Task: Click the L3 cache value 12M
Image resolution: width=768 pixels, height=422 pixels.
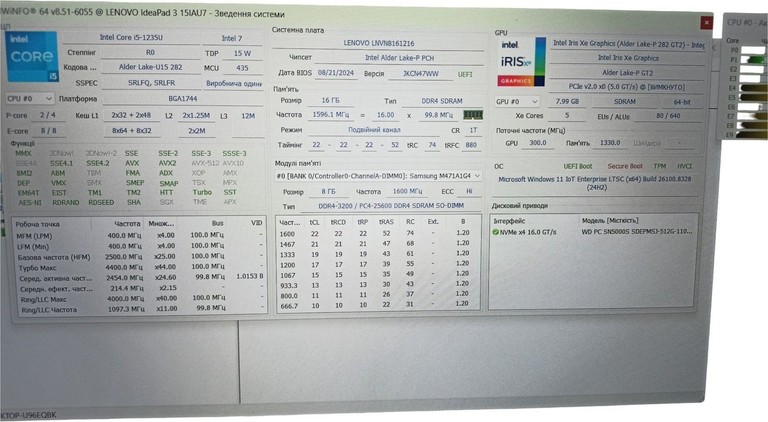Action: pyautogui.click(x=248, y=116)
